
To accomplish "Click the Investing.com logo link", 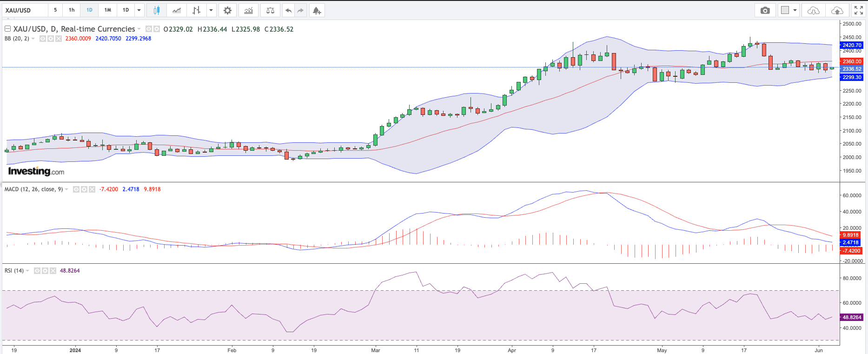I will click(x=36, y=172).
